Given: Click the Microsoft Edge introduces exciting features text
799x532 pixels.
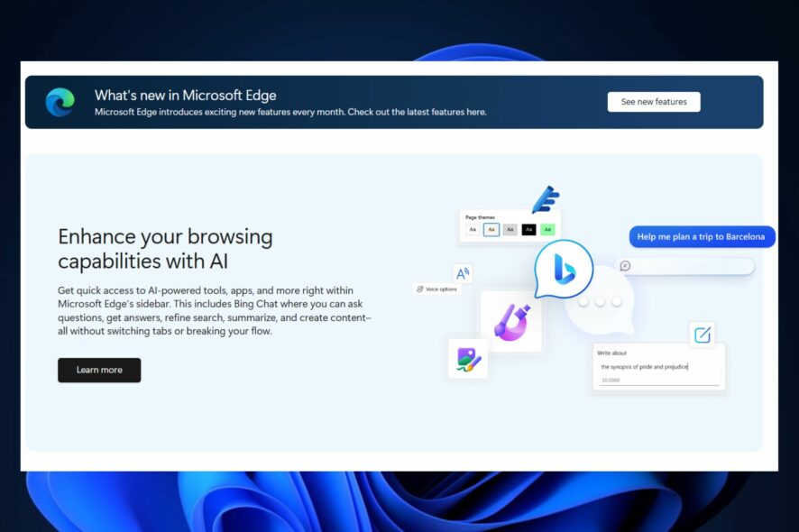Looking at the screenshot, I should [x=290, y=112].
